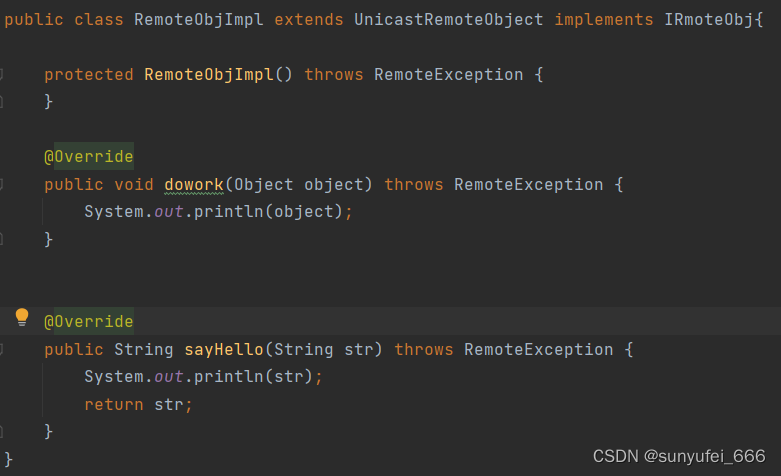Click the void return type of dowork
The width and height of the screenshot is (781, 476).
pyautogui.click(x=133, y=184)
